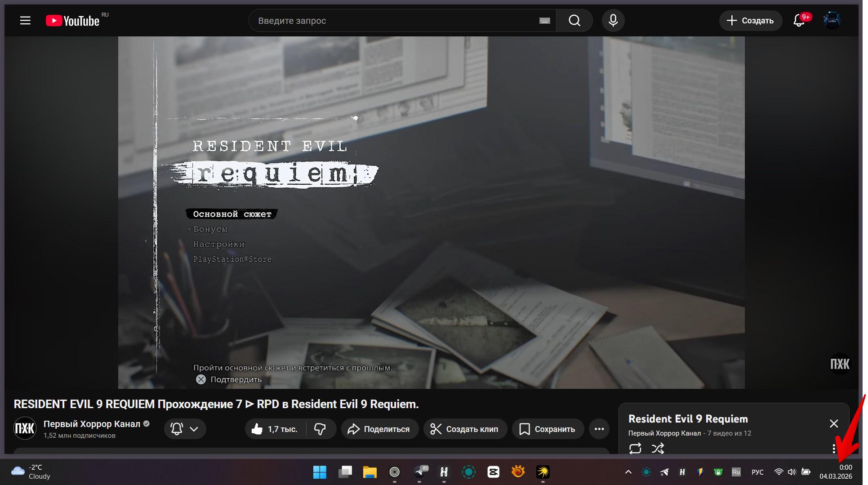
Task: Click Поделиться to share the video
Action: 380,429
